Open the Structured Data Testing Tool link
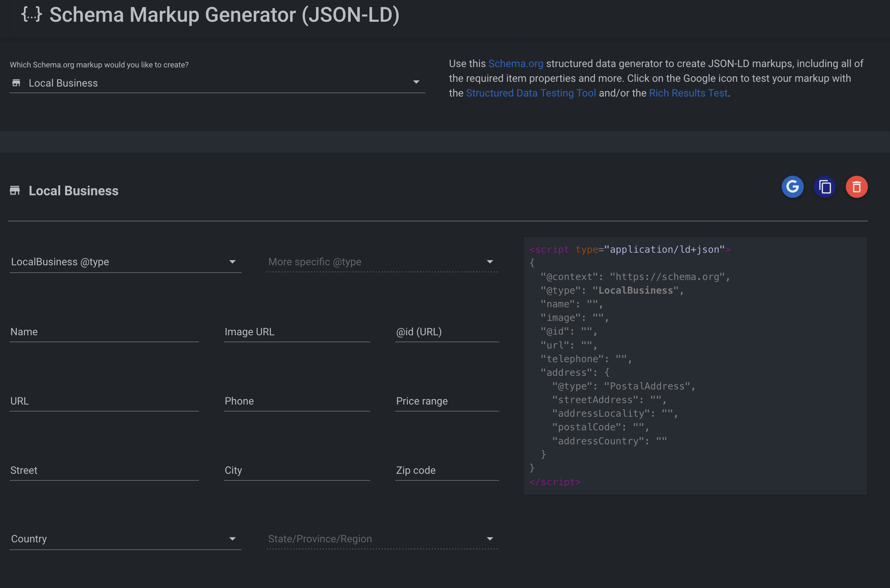 (530, 93)
